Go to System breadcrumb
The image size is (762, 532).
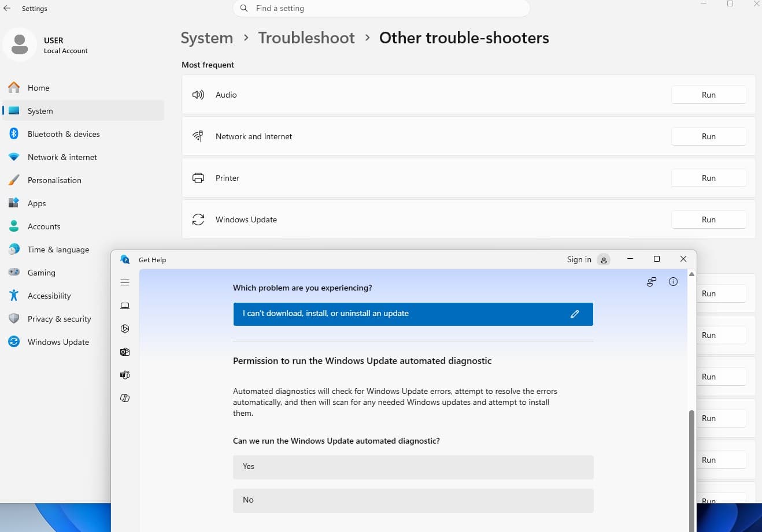tap(207, 38)
